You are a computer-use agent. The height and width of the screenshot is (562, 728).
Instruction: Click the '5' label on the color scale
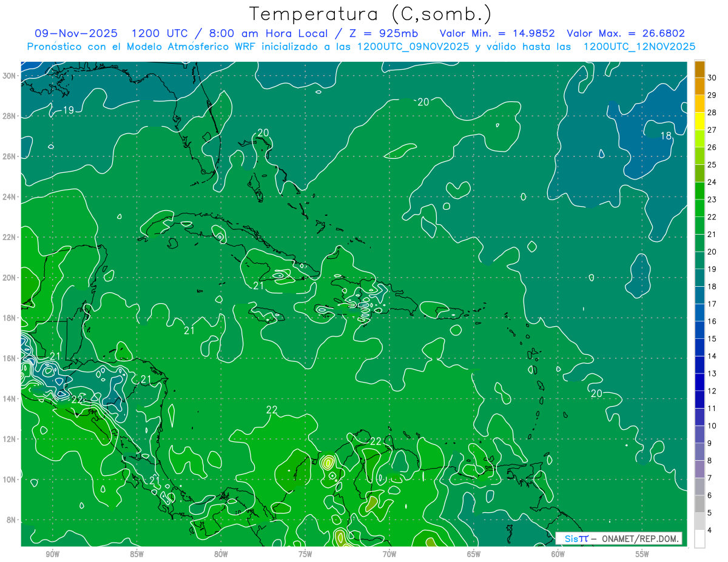[710, 513]
